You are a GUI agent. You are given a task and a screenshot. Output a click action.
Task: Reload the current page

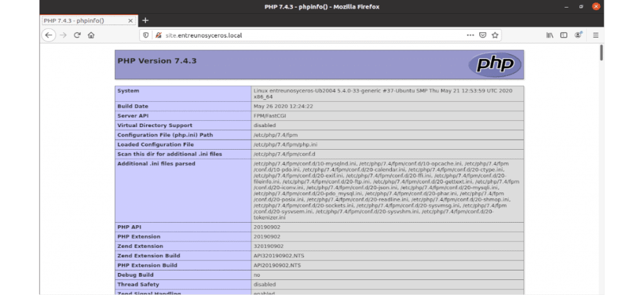pyautogui.click(x=77, y=35)
